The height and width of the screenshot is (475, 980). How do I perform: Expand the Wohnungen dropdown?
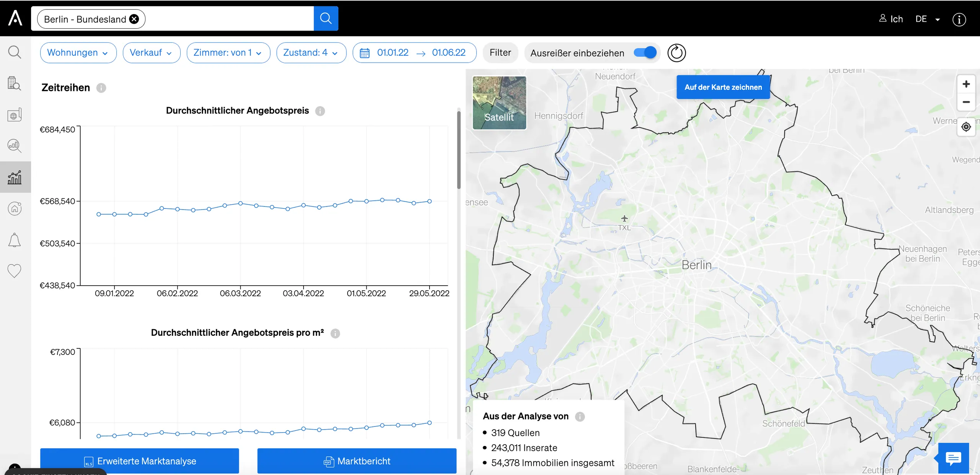coord(78,53)
